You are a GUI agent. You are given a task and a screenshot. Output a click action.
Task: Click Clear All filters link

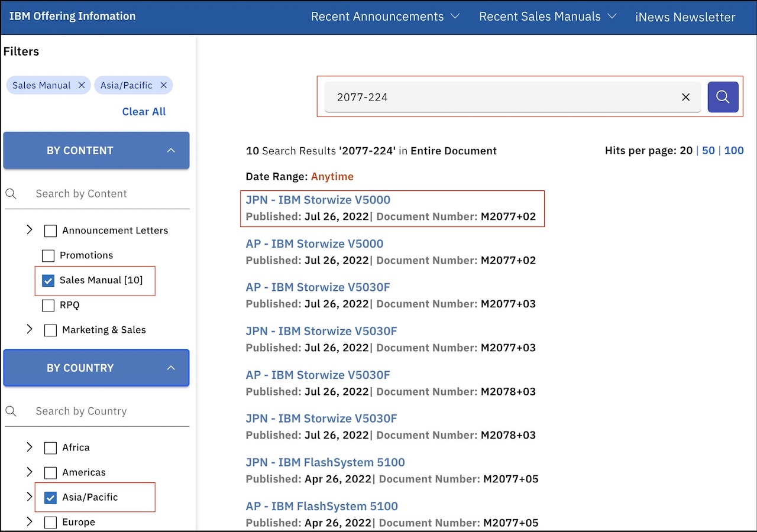pyautogui.click(x=144, y=111)
